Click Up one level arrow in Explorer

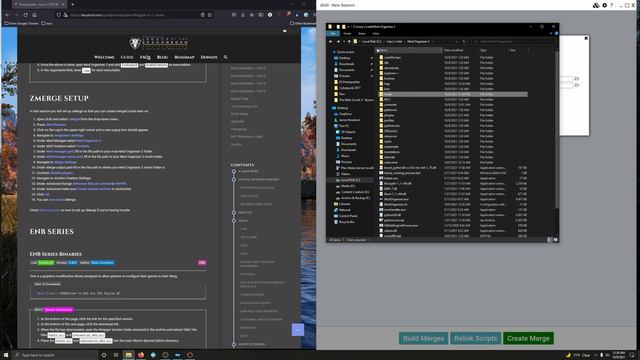[349, 42]
